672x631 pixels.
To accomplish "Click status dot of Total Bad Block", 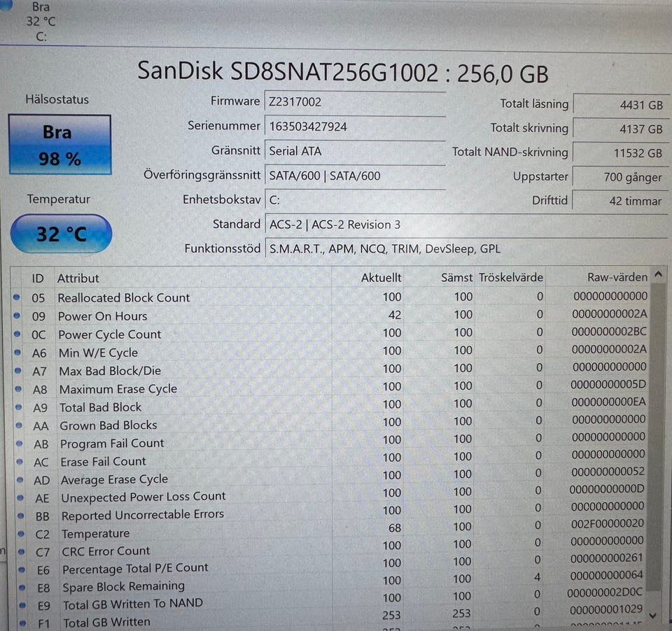I will pyautogui.click(x=19, y=407).
